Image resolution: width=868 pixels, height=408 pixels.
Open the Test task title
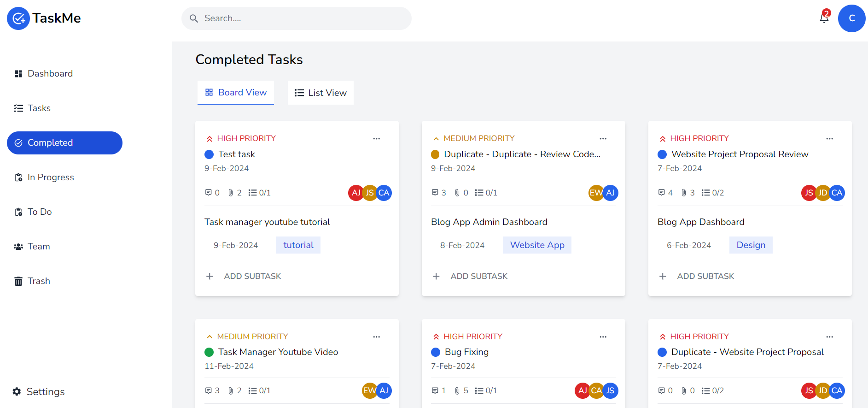tap(237, 154)
